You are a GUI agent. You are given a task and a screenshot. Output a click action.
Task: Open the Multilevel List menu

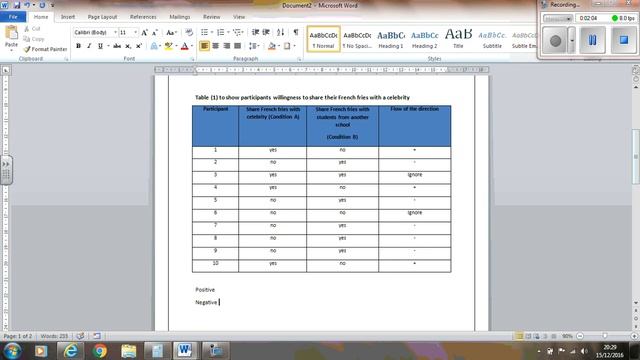coord(238,32)
